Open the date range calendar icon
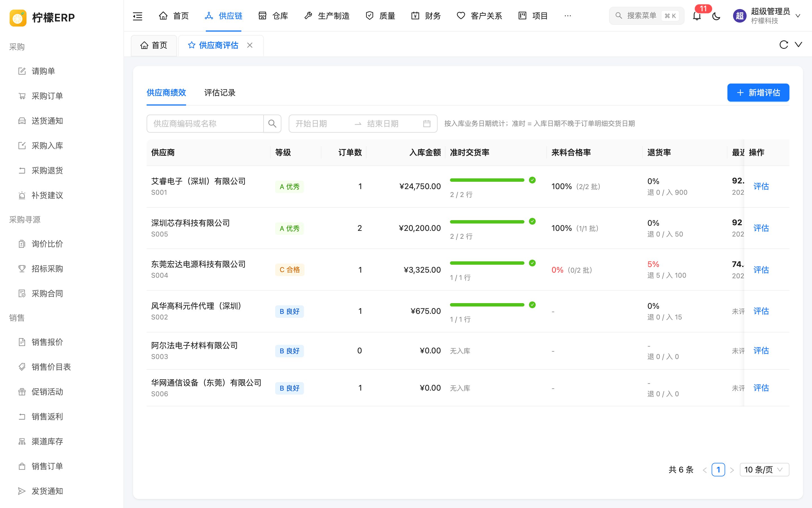This screenshot has width=812, height=508. coord(427,124)
